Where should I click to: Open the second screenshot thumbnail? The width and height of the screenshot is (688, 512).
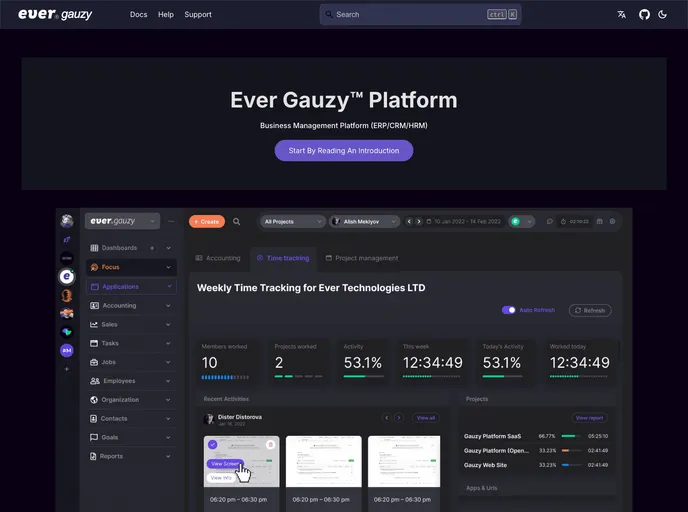click(324, 461)
